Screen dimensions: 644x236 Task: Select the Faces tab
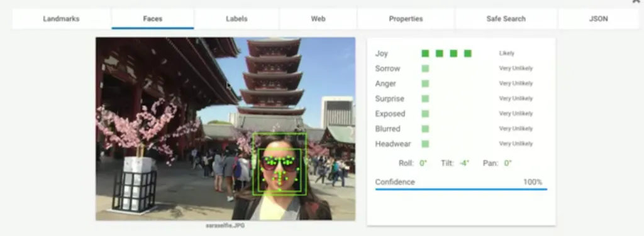pyautogui.click(x=152, y=19)
